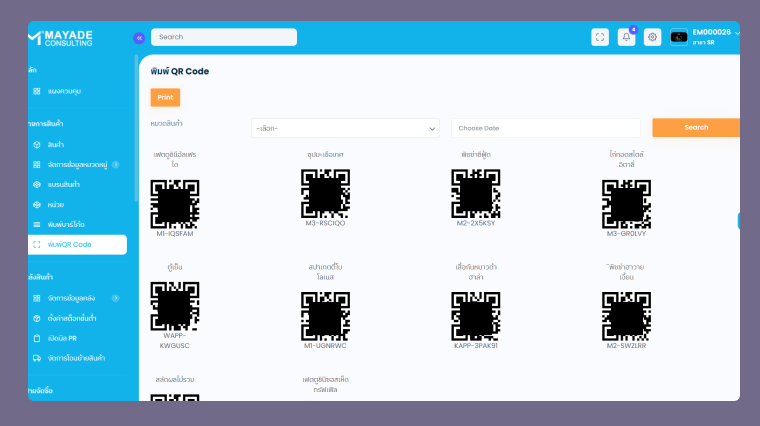The image size is (760, 426).
Task: Select QR code labeled KAPP-3PAK91
Action: 475,316
